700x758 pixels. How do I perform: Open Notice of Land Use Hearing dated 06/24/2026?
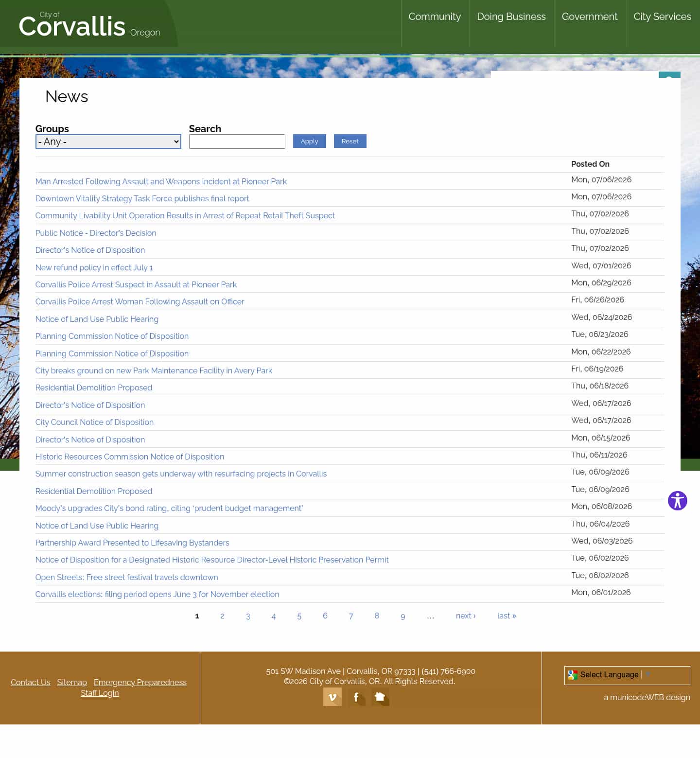[97, 319]
